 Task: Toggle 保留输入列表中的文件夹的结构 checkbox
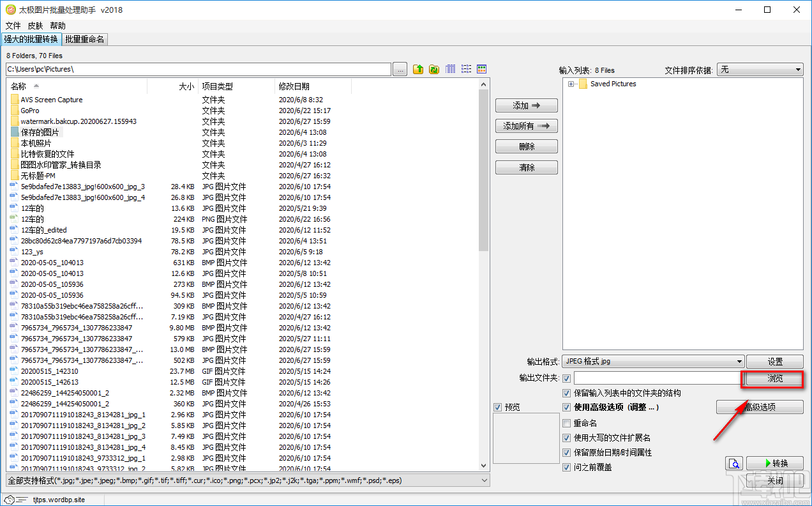pos(567,393)
